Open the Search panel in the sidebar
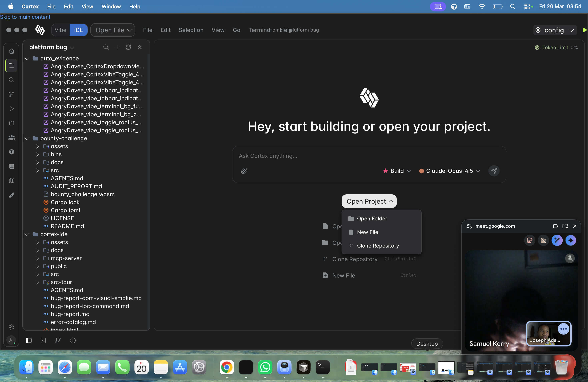 [x=11, y=80]
